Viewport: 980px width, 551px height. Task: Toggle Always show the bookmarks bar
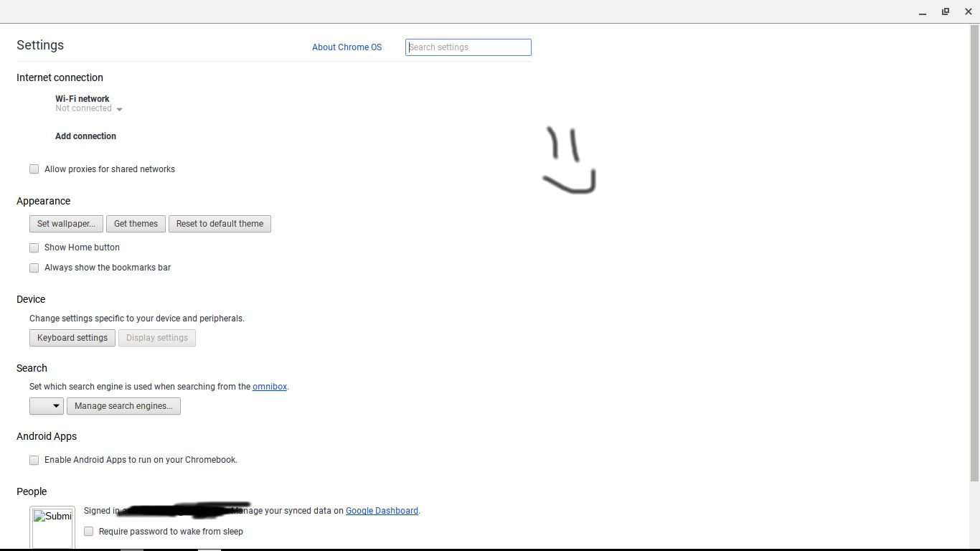(x=34, y=268)
